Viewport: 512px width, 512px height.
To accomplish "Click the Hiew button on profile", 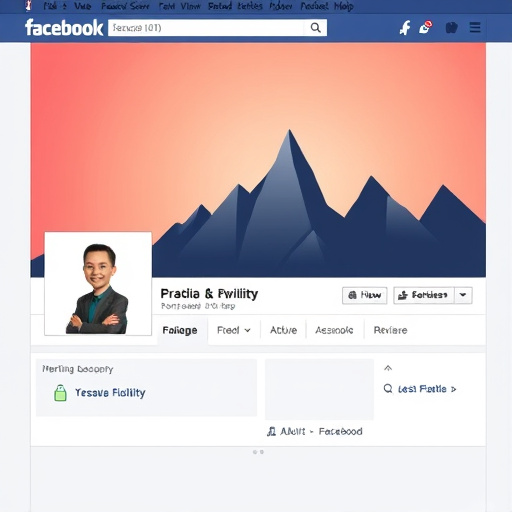I will 365,295.
